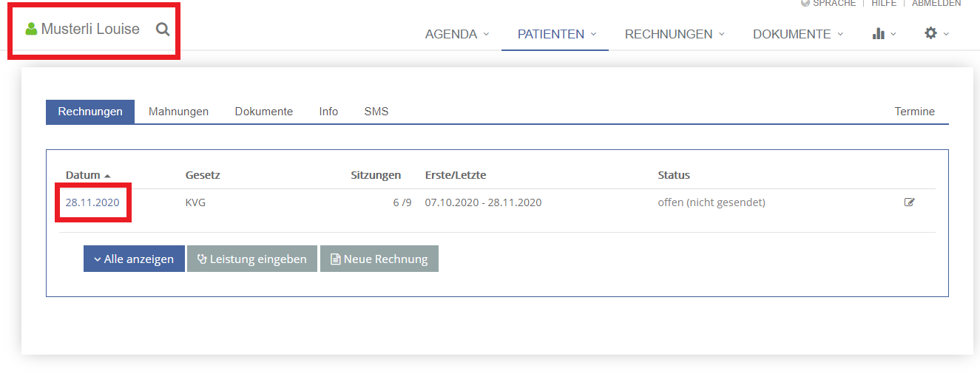The image size is (980, 382).
Task: Open the settings gear icon menu
Action: tap(936, 33)
